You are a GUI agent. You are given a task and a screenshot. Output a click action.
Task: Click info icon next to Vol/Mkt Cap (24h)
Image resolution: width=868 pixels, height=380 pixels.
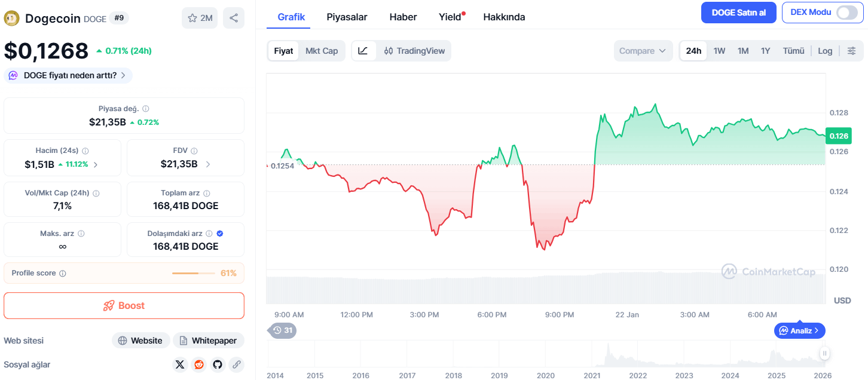96,194
